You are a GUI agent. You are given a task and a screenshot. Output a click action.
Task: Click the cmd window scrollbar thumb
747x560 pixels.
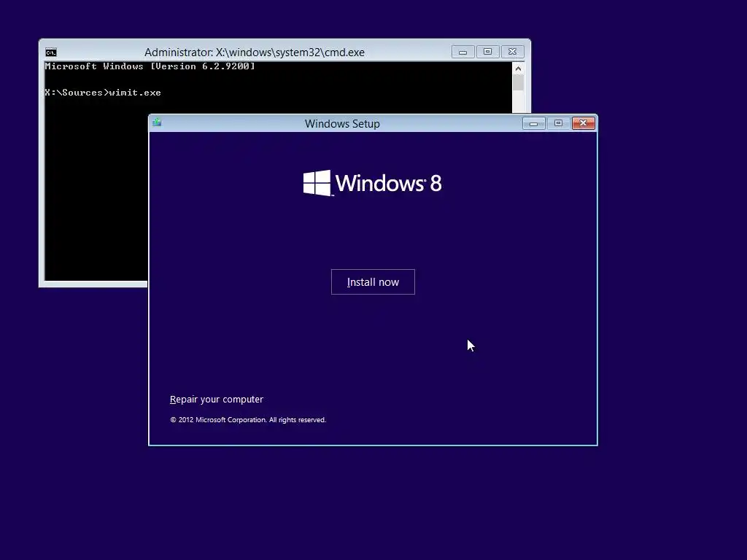(519, 83)
